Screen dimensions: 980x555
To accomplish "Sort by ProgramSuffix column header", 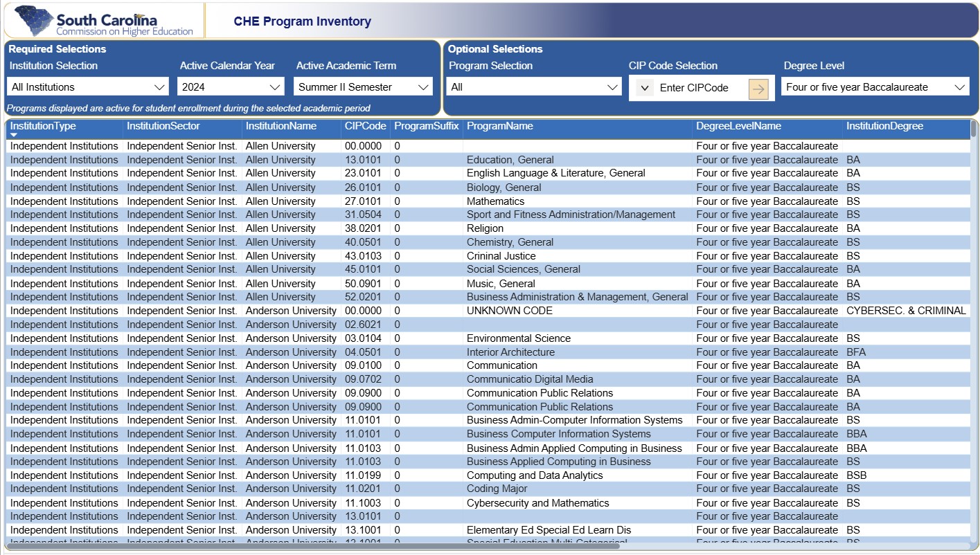I will (x=426, y=126).
